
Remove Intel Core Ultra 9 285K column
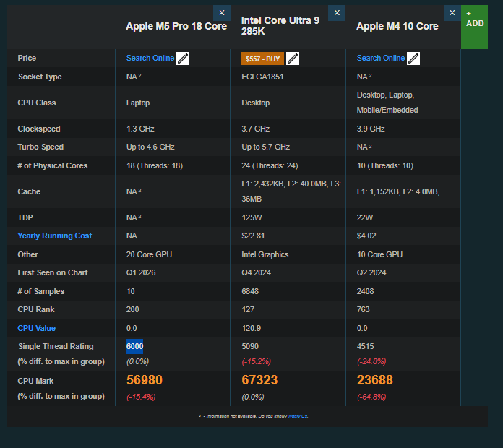[x=337, y=13]
